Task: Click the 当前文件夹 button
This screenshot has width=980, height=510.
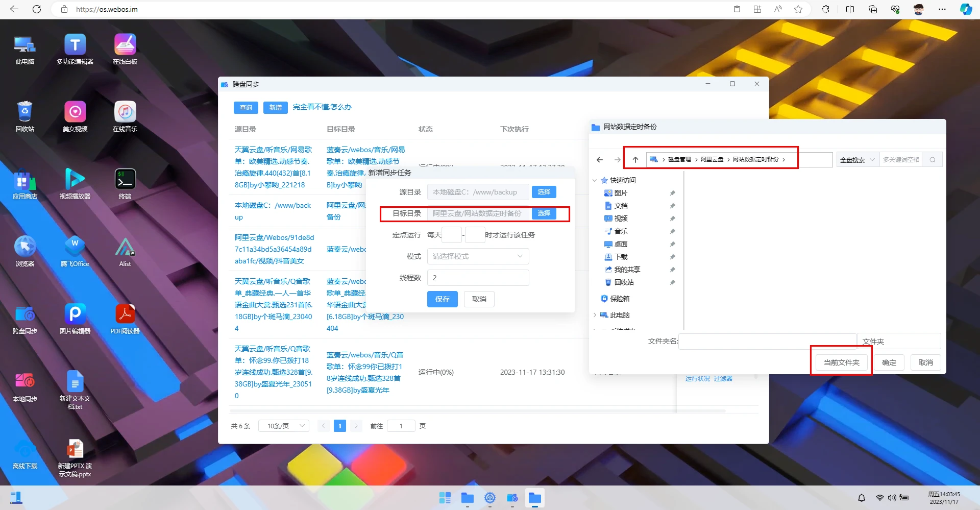Action: click(841, 362)
